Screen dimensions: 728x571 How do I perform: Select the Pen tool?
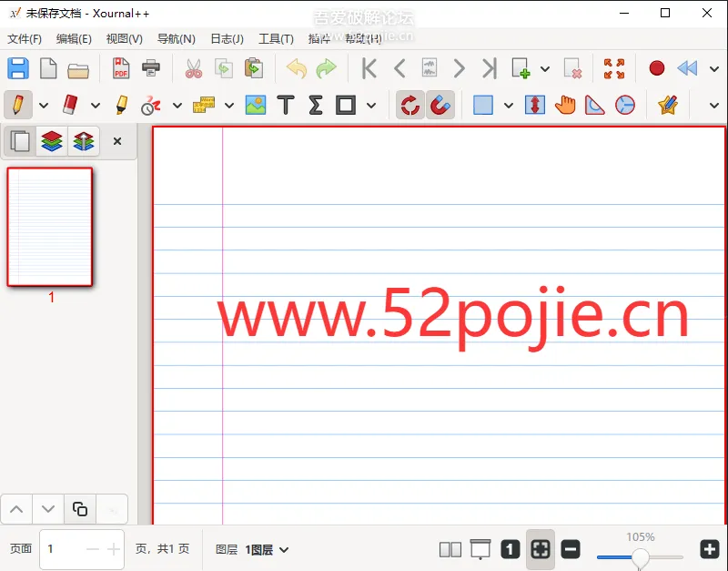(18, 105)
